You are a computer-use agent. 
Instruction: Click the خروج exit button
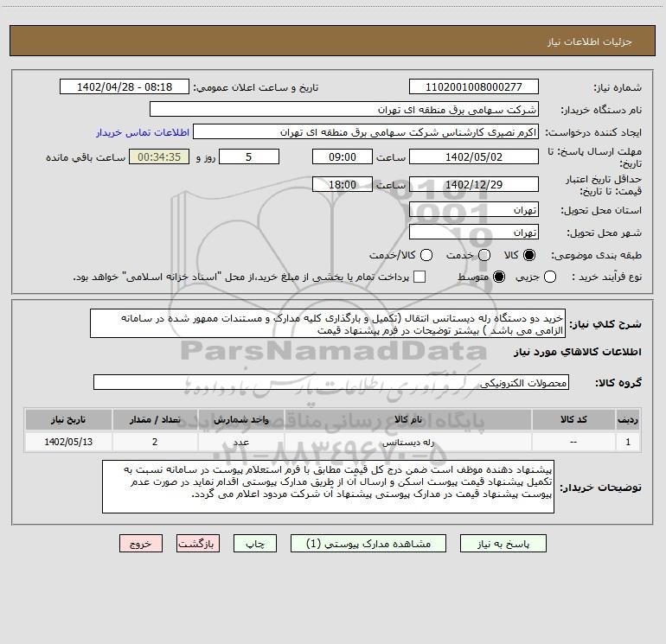141,544
